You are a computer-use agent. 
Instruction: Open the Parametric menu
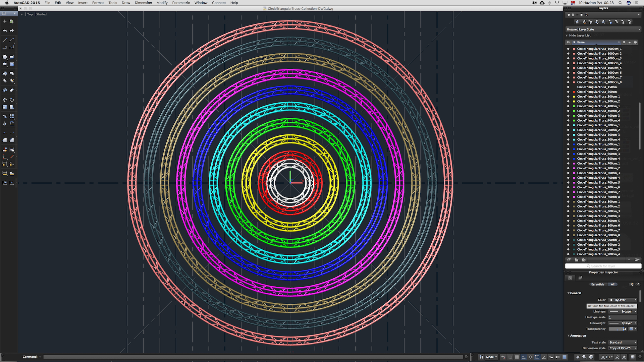(x=181, y=3)
